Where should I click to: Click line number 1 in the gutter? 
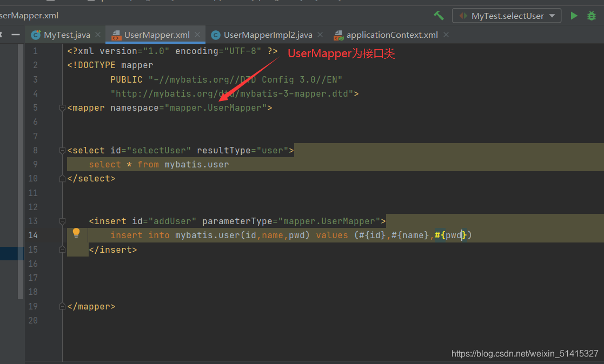[35, 51]
